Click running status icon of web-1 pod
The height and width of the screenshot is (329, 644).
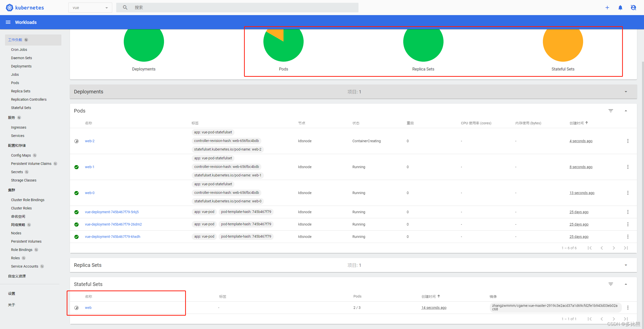[x=76, y=167]
